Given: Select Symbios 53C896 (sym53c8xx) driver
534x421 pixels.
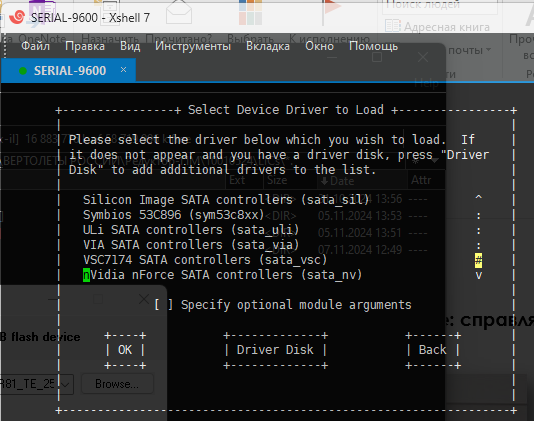Looking at the screenshot, I should 174,215.
